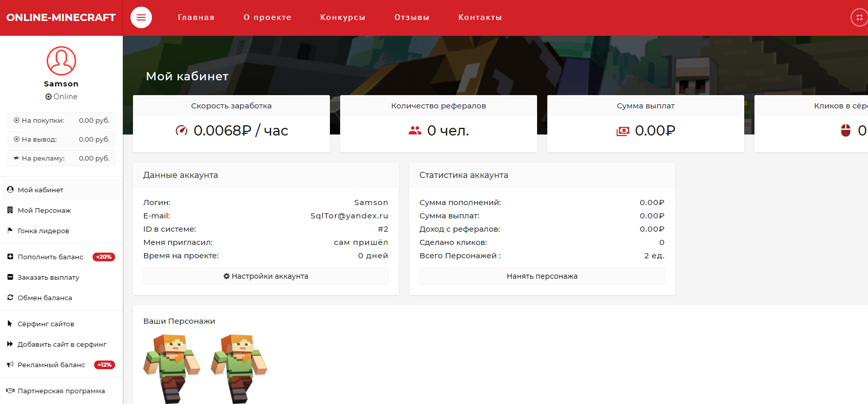Click the 0 чел. referrals value
The width and height of the screenshot is (868, 404).
pos(448,131)
